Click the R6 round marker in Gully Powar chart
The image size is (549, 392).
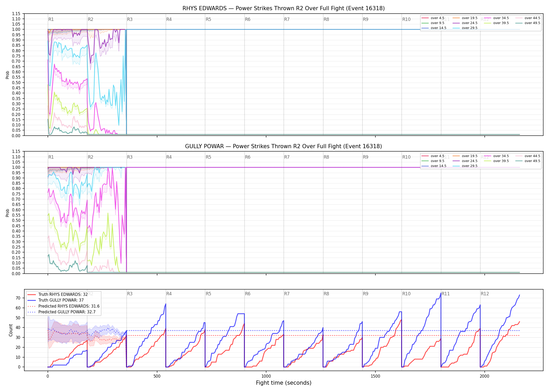(248, 157)
